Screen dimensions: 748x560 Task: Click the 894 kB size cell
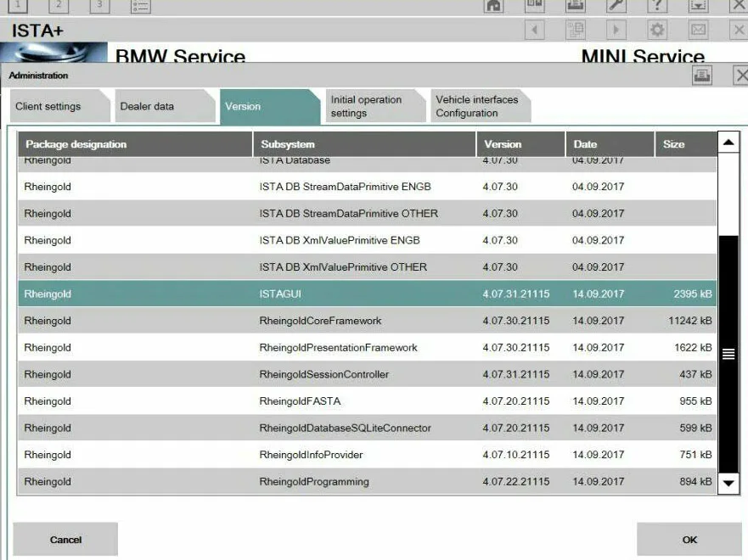(695, 481)
